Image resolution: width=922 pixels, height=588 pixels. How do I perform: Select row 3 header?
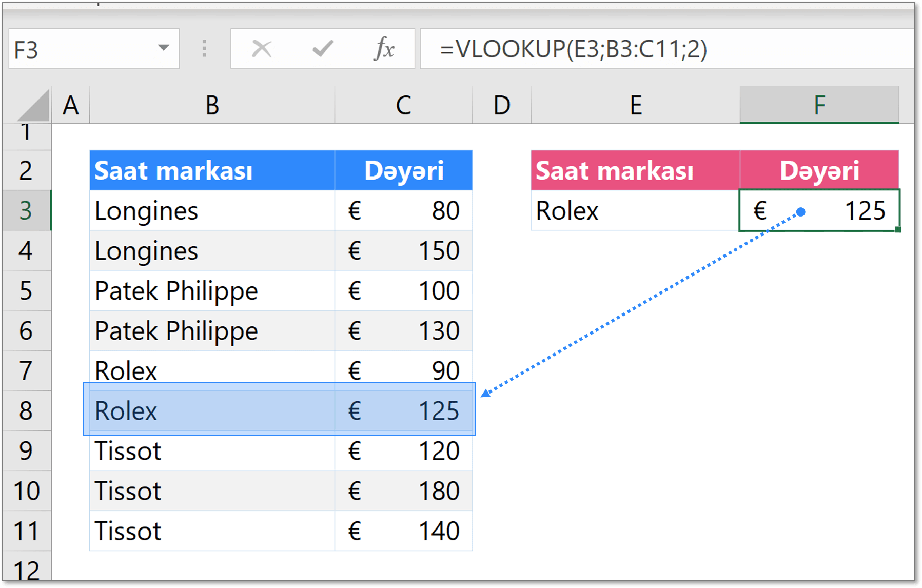tap(27, 210)
